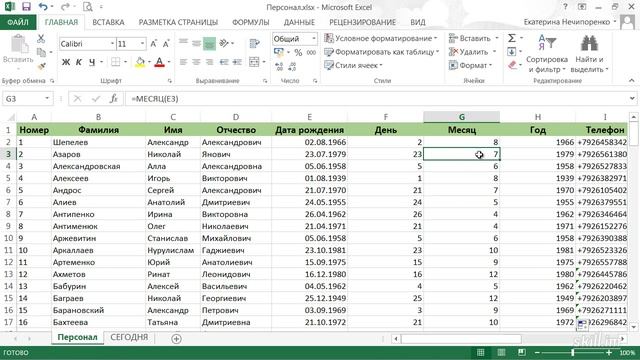The image size is (640, 360).
Task: Undo the last action
Action: tap(43, 7)
